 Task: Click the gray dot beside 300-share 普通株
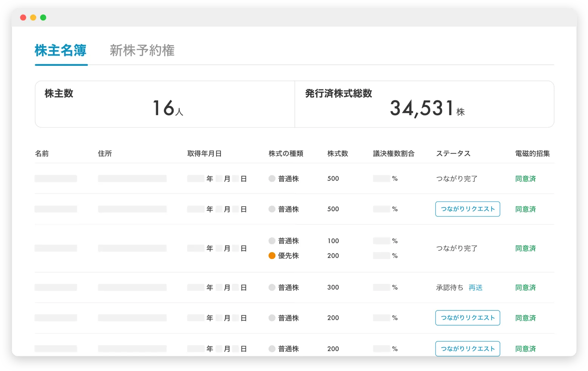[x=272, y=287]
